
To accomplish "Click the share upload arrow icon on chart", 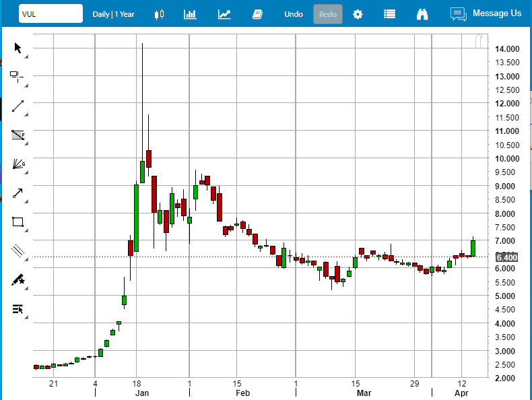I will pos(479,41).
